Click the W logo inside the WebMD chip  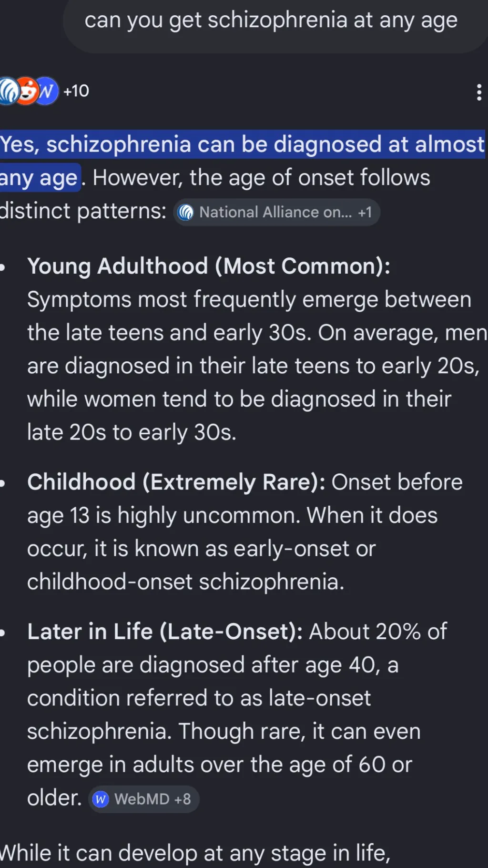pos(101,799)
